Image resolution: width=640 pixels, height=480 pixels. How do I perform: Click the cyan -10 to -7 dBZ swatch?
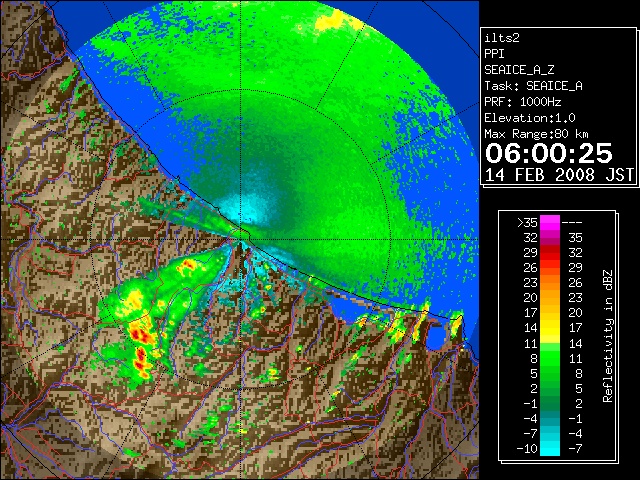[550, 449]
